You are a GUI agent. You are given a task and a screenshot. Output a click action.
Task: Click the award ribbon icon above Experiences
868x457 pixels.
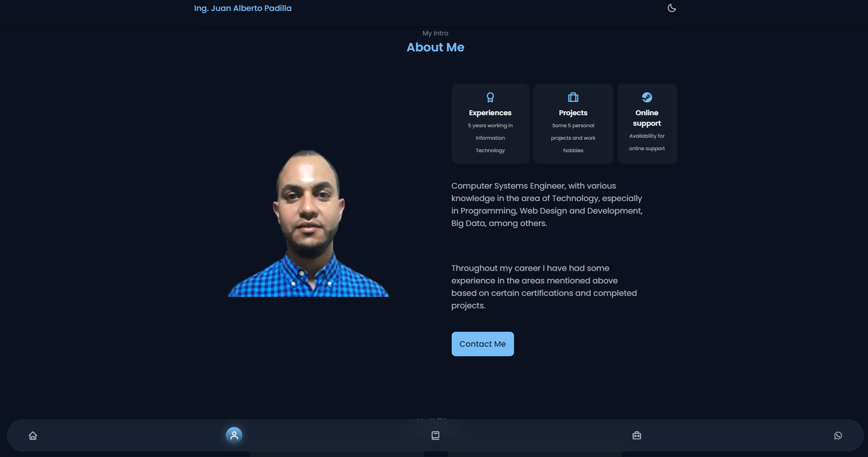click(x=490, y=97)
